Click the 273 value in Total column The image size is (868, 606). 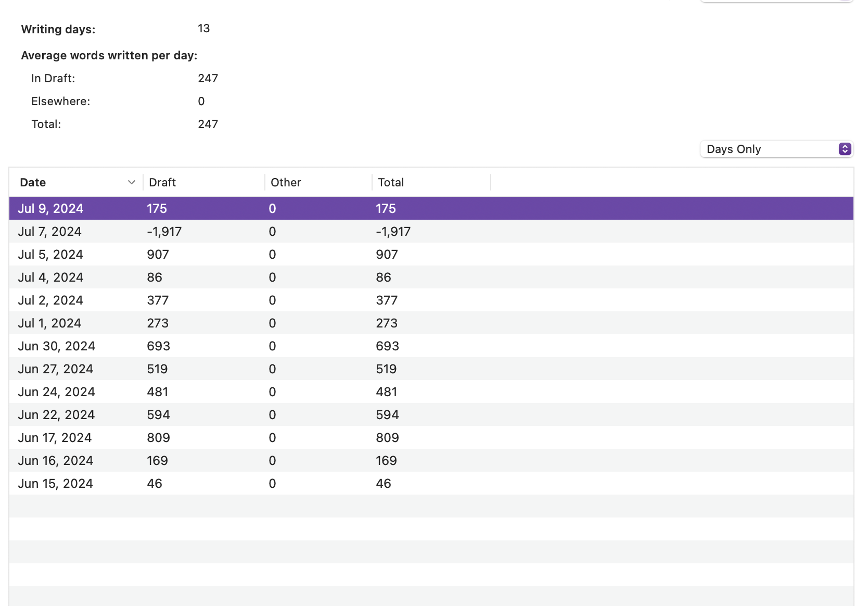click(x=387, y=323)
